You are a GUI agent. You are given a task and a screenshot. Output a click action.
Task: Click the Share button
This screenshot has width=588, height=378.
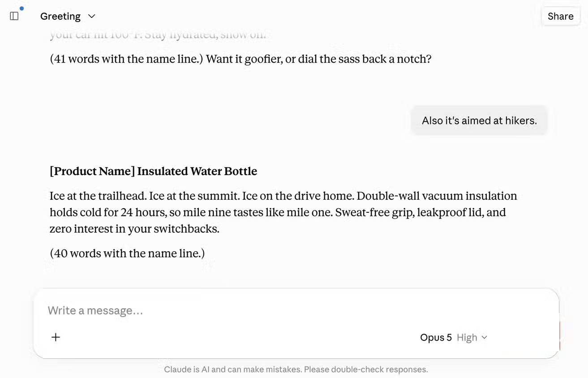[560, 16]
